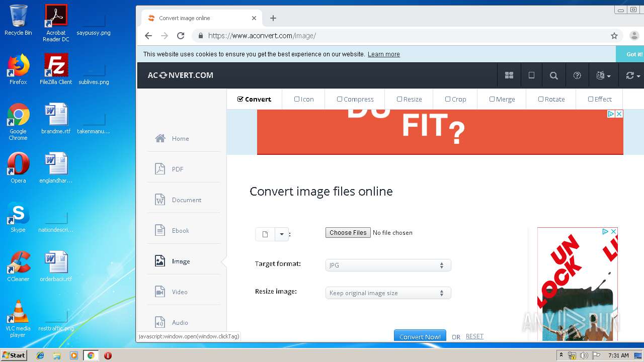Expand the file source dropdown arrow
The width and height of the screenshot is (644, 362).
282,234
